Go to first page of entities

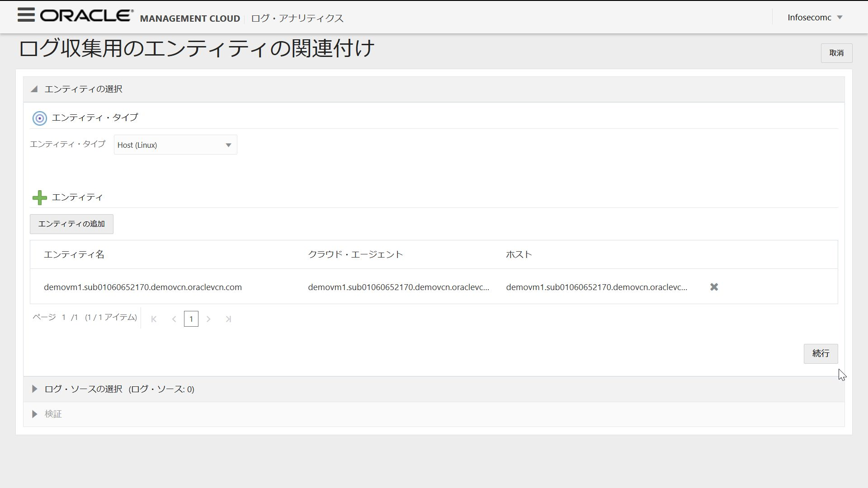154,319
